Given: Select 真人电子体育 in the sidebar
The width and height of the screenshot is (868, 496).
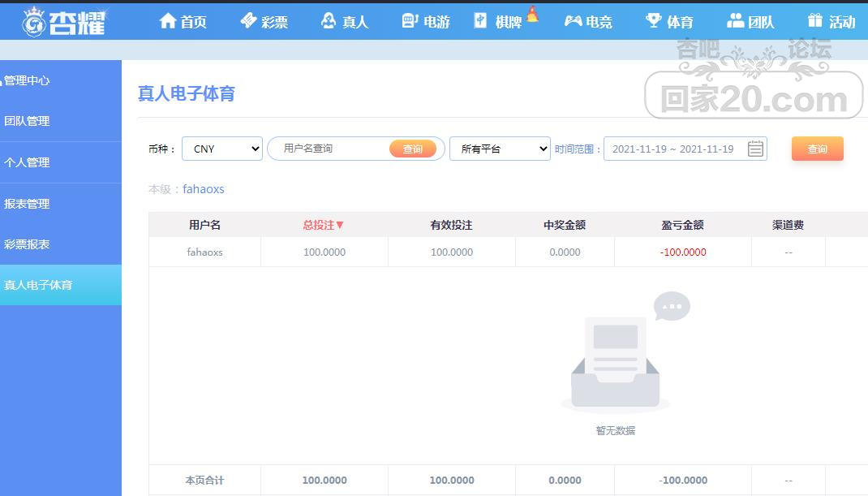Looking at the screenshot, I should click(61, 285).
